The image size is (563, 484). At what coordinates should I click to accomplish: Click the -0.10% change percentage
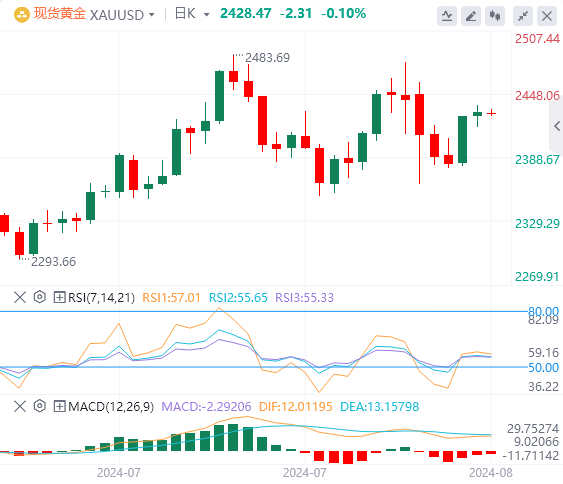(344, 14)
